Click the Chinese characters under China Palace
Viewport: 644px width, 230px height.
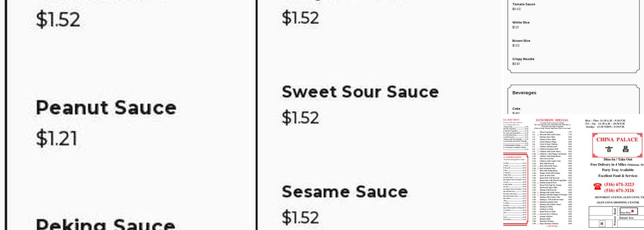pyautogui.click(x=617, y=149)
